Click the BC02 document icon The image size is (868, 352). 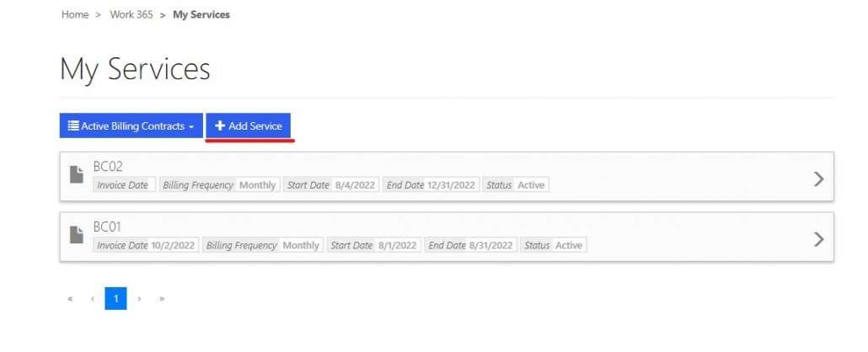tap(77, 174)
